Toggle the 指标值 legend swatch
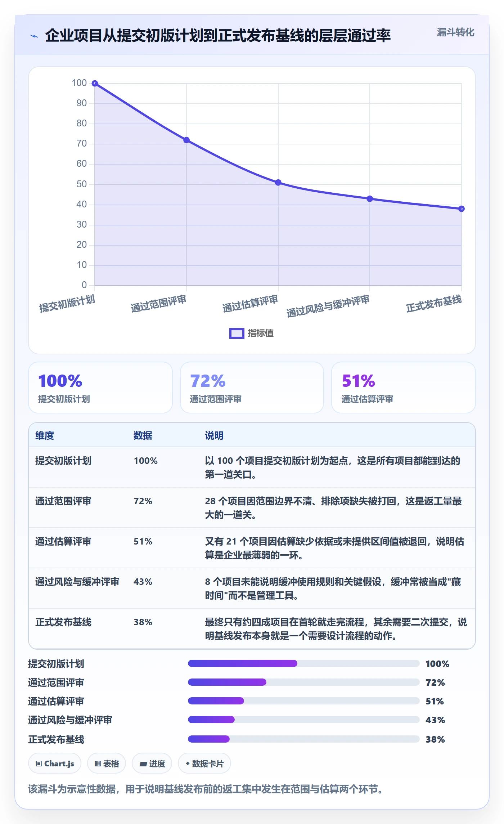The image size is (504, 824). (x=237, y=333)
